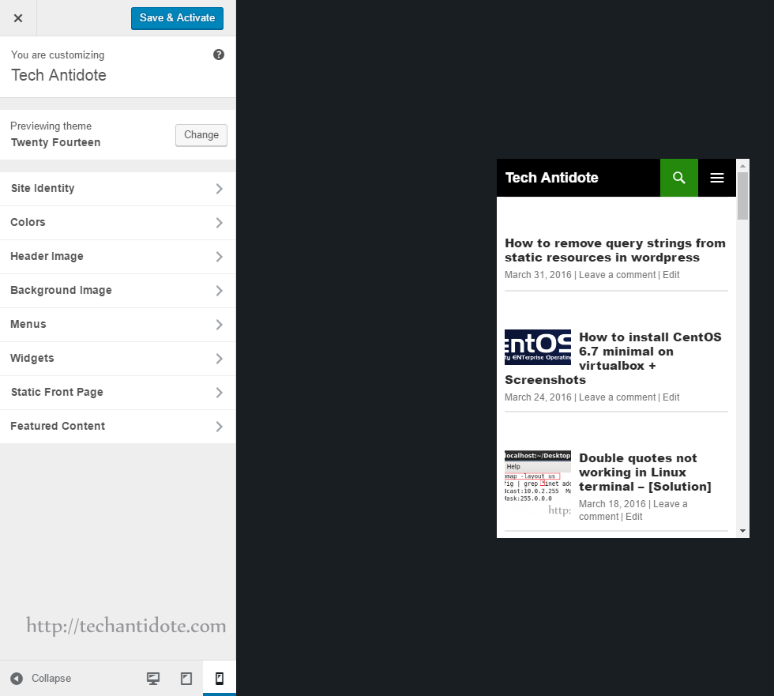The image size is (774, 700).
Task: Open post 'Double quotes not working in Linux'
Action: (645, 472)
